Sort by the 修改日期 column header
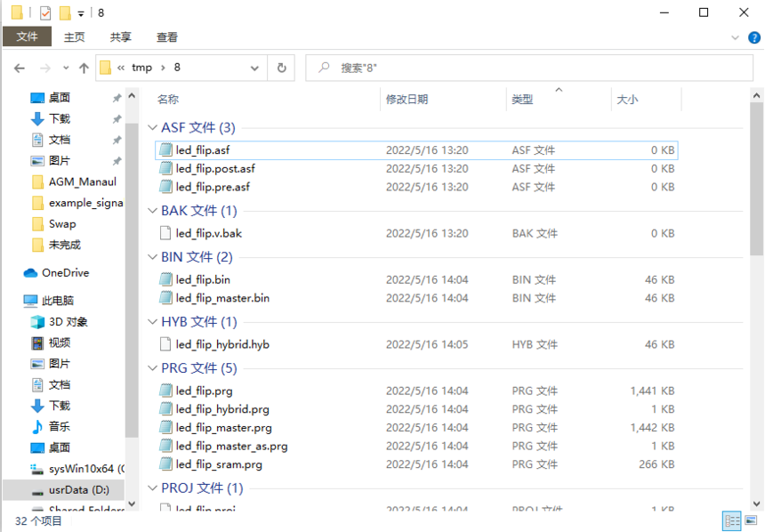The height and width of the screenshot is (532, 765). pyautogui.click(x=407, y=99)
